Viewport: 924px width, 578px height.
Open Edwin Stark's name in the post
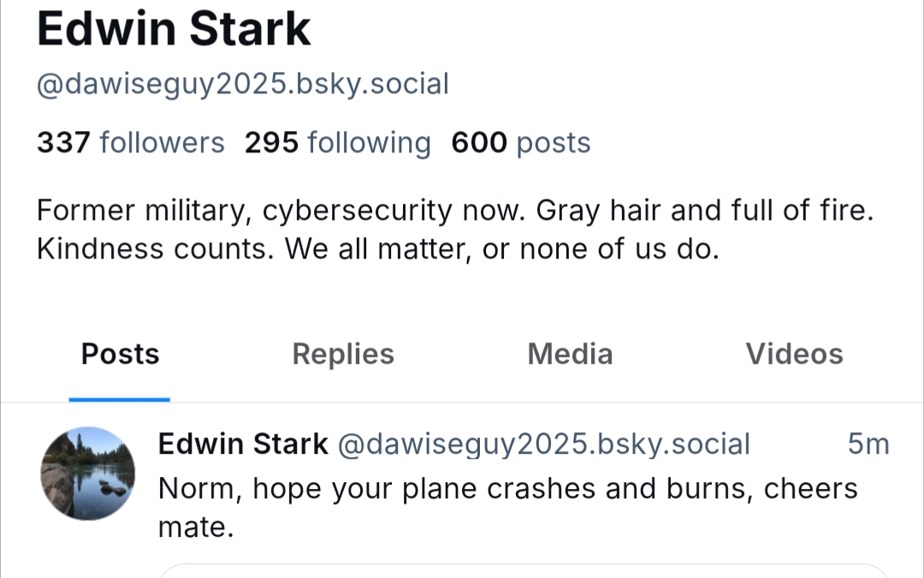point(243,444)
